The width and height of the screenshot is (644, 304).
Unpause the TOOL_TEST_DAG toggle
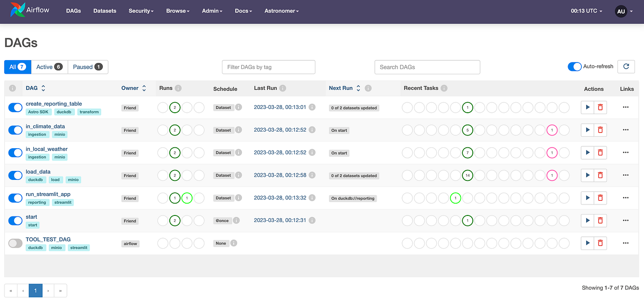(15, 243)
